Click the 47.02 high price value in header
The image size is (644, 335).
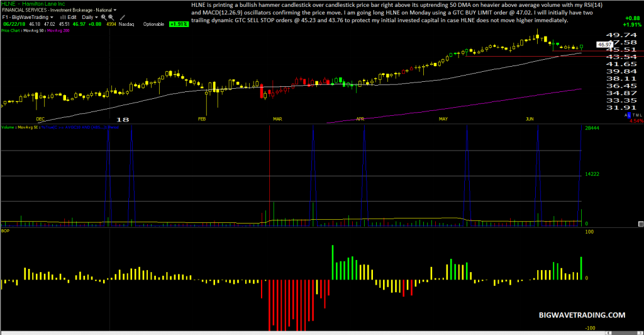click(49, 25)
